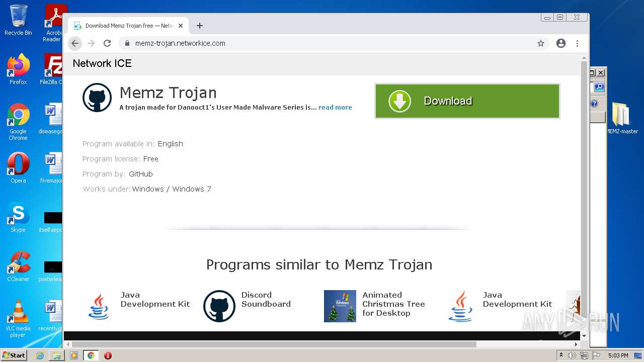Click the Memz Trojan GitHub logo
This screenshot has width=644, height=362.
point(97,98)
